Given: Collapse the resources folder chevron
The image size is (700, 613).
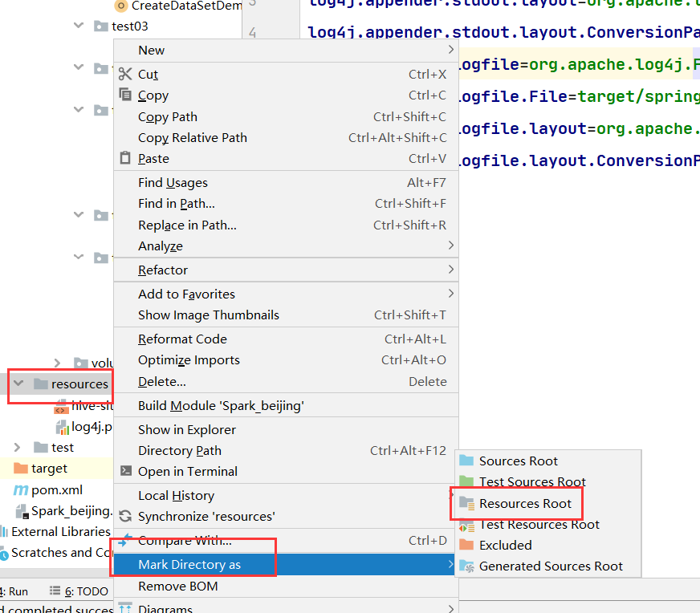Looking at the screenshot, I should (18, 384).
